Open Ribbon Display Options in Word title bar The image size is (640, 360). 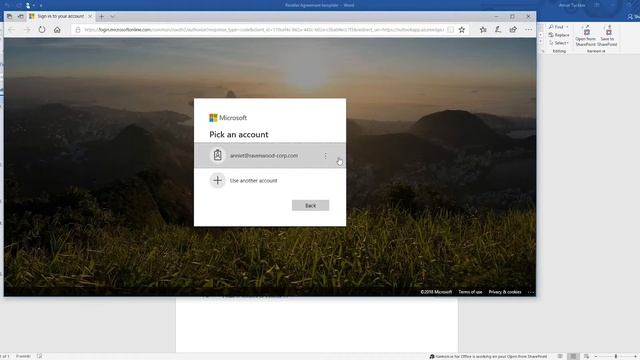click(x=597, y=5)
